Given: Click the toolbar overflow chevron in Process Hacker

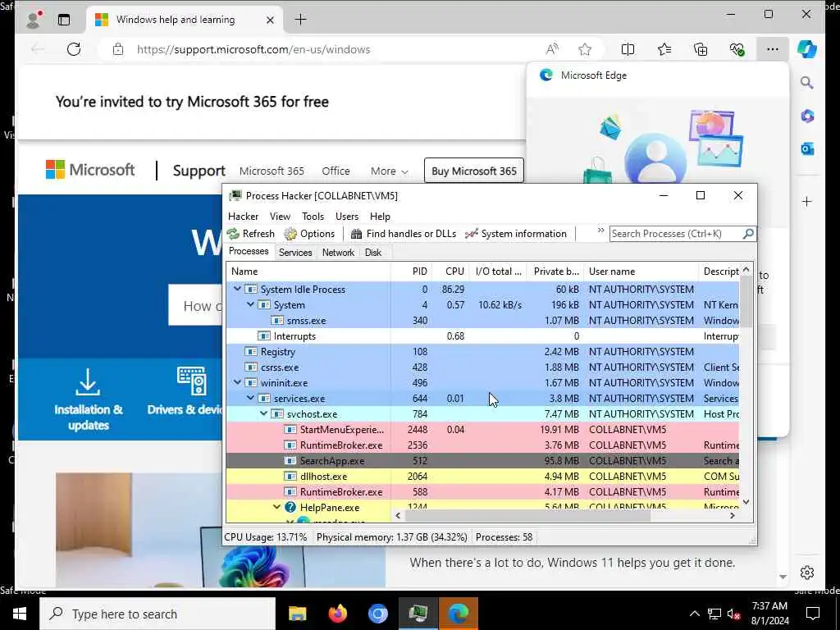Looking at the screenshot, I should [600, 231].
